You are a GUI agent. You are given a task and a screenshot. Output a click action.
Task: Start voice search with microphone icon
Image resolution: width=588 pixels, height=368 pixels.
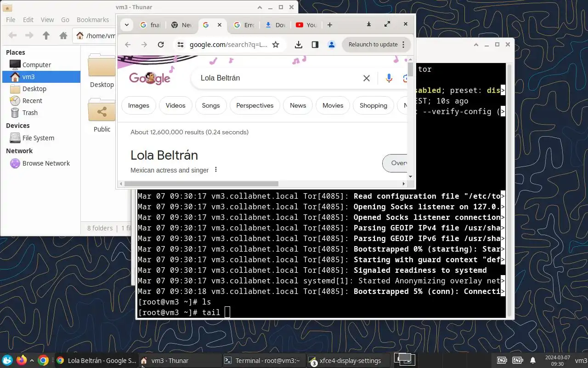coord(389,78)
